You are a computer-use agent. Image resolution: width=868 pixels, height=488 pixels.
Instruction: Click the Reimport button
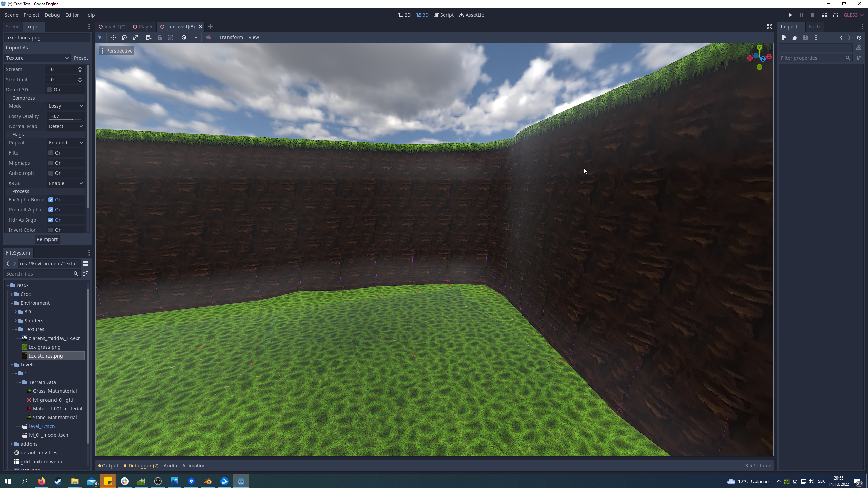(47, 239)
